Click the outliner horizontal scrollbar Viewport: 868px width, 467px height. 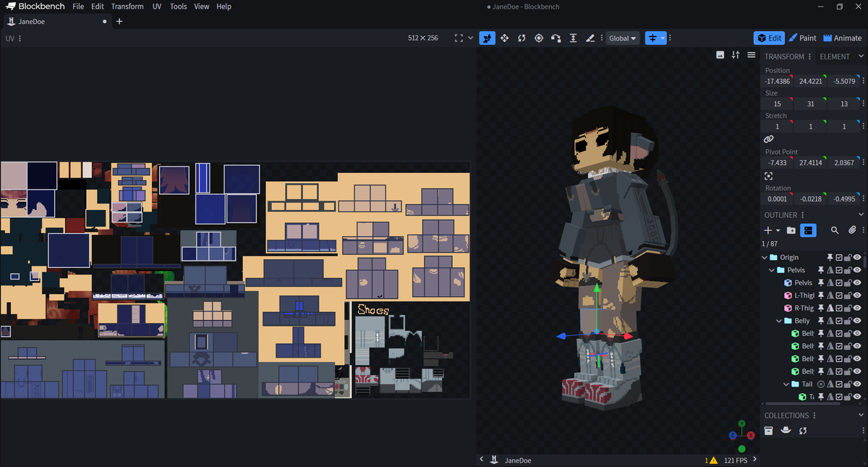point(802,403)
